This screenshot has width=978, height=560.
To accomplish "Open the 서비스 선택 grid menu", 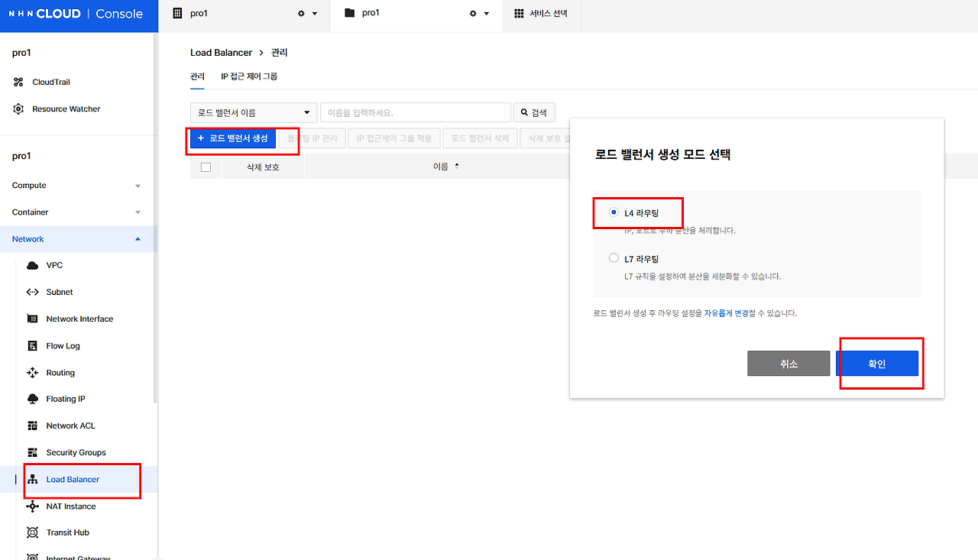I will [541, 14].
